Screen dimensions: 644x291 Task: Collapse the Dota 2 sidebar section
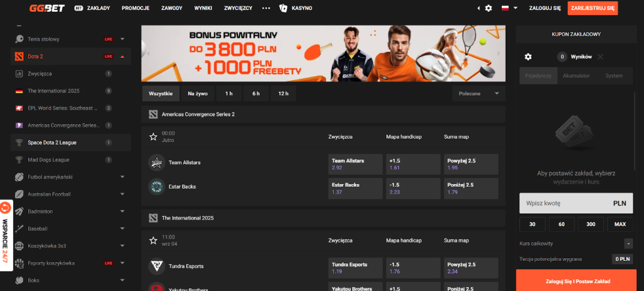pos(122,56)
